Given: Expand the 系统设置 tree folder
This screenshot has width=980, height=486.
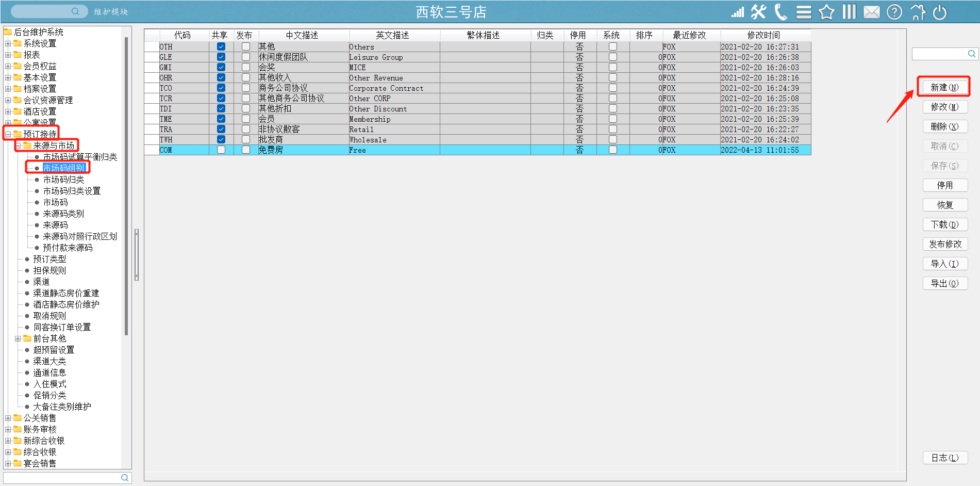Looking at the screenshot, I should tap(8, 43).
